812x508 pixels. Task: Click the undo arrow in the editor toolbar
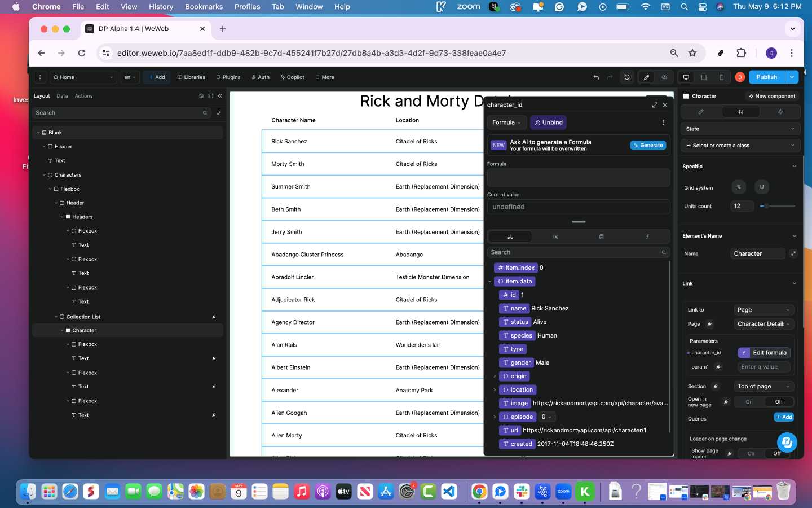tap(596, 77)
